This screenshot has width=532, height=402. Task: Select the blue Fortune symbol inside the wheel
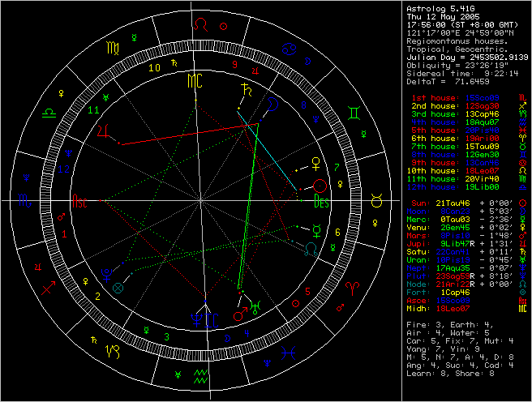pos(118,286)
